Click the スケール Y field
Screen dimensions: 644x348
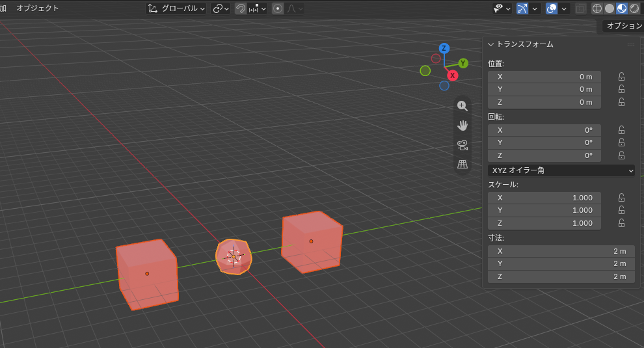(544, 210)
